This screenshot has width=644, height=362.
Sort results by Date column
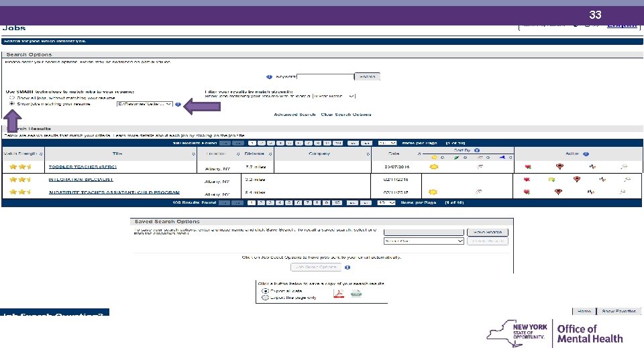coord(394,154)
